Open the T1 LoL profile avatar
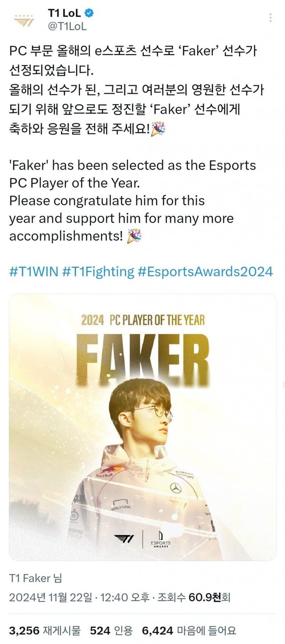The image size is (285, 644). [23, 20]
